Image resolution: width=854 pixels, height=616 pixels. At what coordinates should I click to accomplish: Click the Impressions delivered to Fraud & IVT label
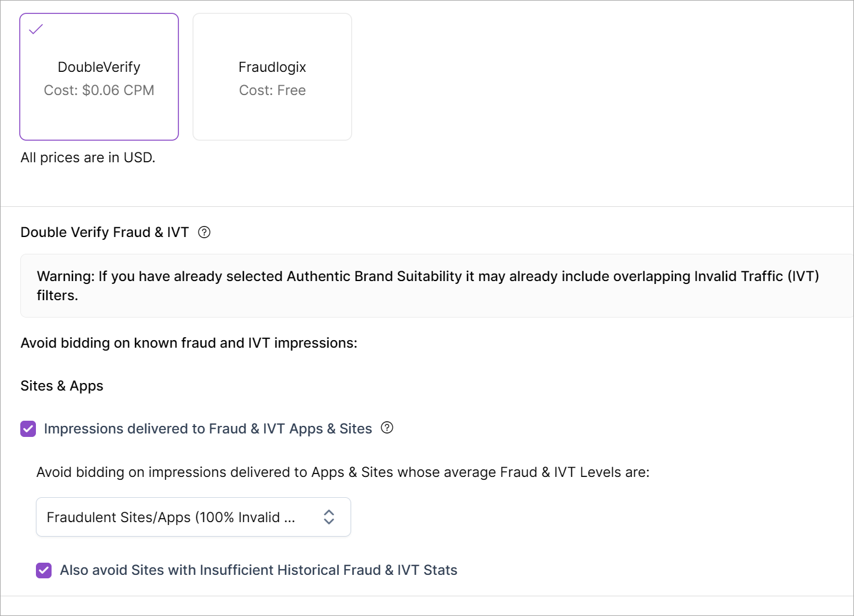[208, 429]
